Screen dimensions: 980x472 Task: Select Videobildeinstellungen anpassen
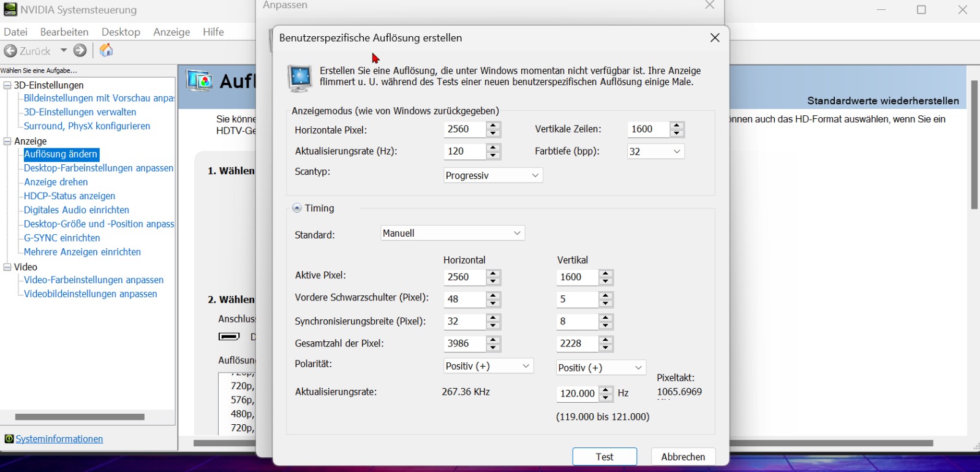tap(90, 294)
